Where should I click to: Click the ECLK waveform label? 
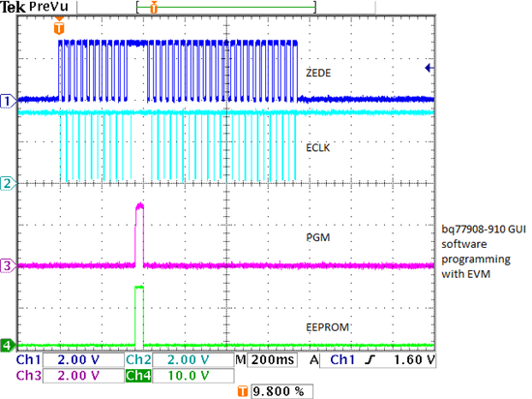coord(318,148)
